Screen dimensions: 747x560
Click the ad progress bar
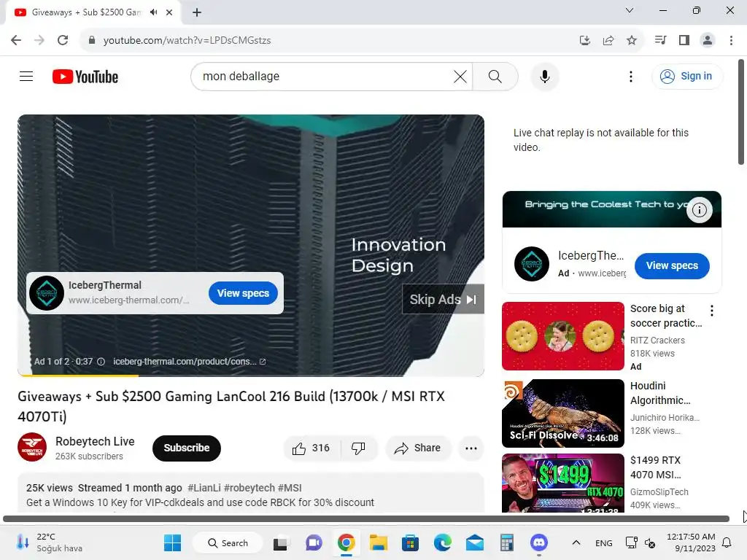pyautogui.click(x=251, y=376)
